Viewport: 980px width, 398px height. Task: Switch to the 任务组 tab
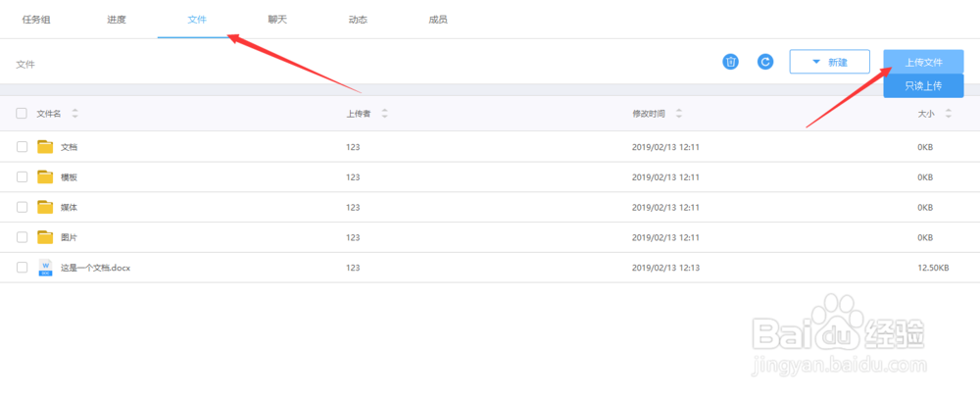point(36,20)
